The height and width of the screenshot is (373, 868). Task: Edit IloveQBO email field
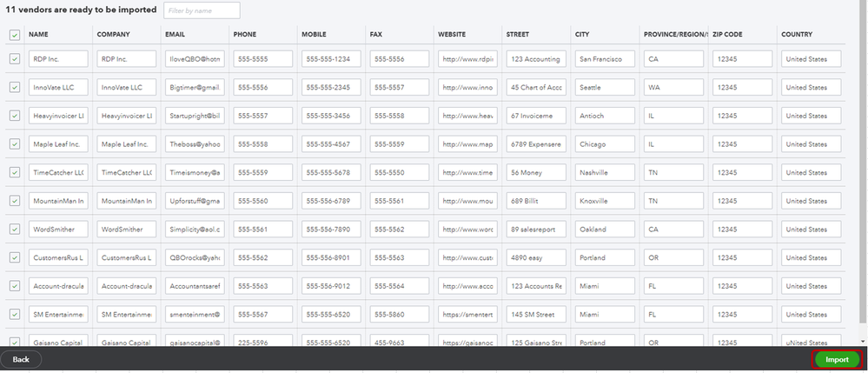tap(195, 59)
